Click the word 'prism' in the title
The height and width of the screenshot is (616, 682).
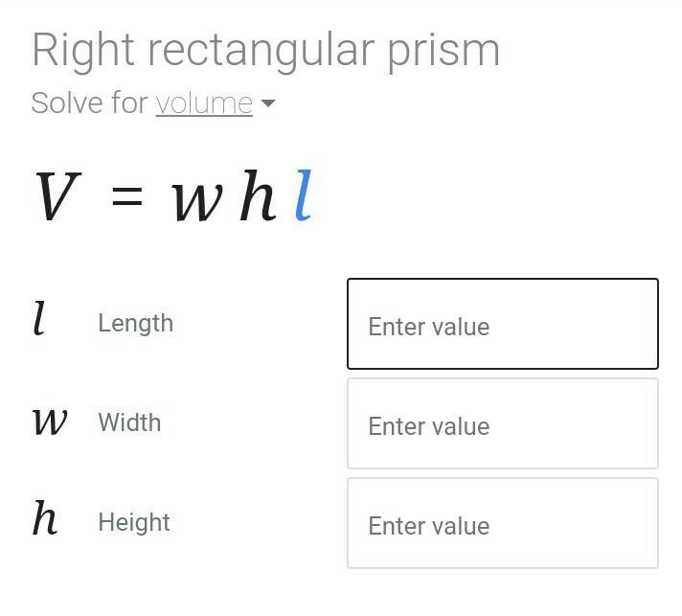coord(443,52)
